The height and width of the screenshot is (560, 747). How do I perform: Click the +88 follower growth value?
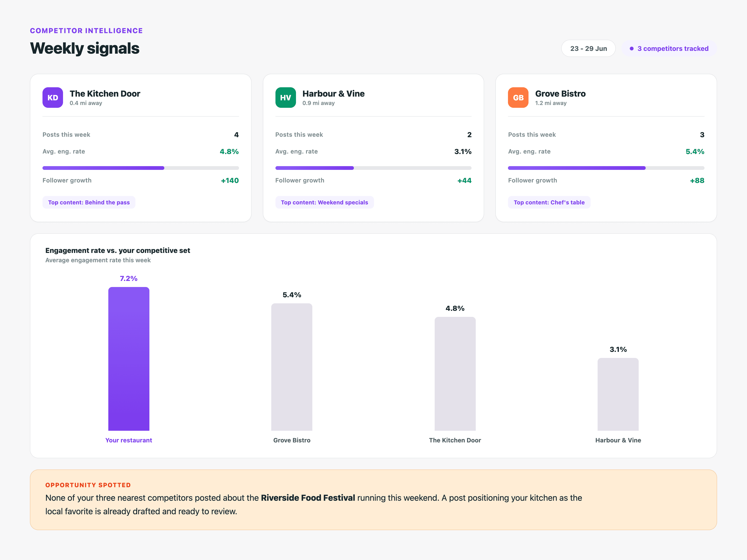click(697, 181)
